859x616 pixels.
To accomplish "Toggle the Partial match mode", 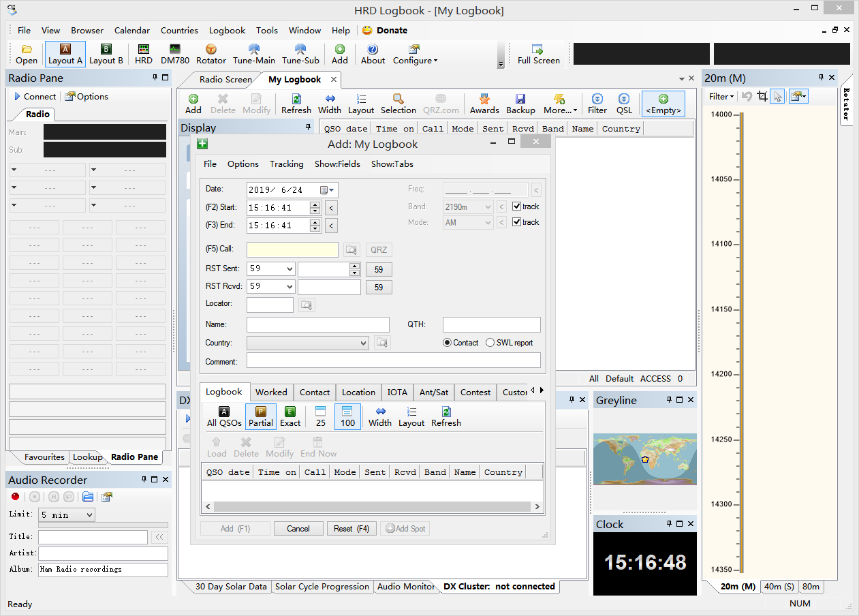I will point(261,416).
